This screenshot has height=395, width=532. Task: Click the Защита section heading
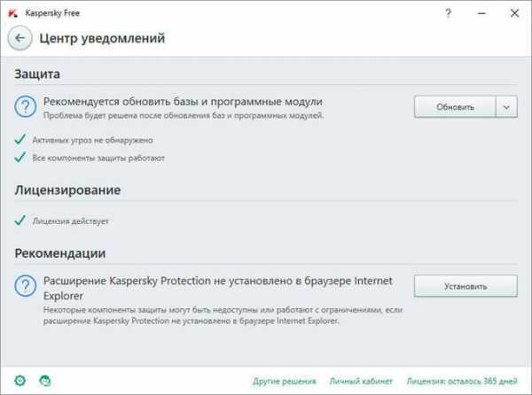click(37, 74)
